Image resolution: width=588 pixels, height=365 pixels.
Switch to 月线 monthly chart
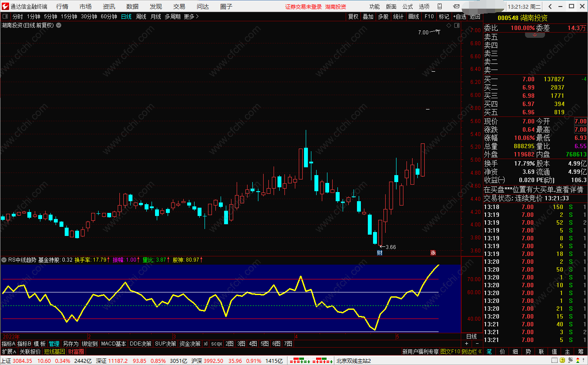(155, 17)
